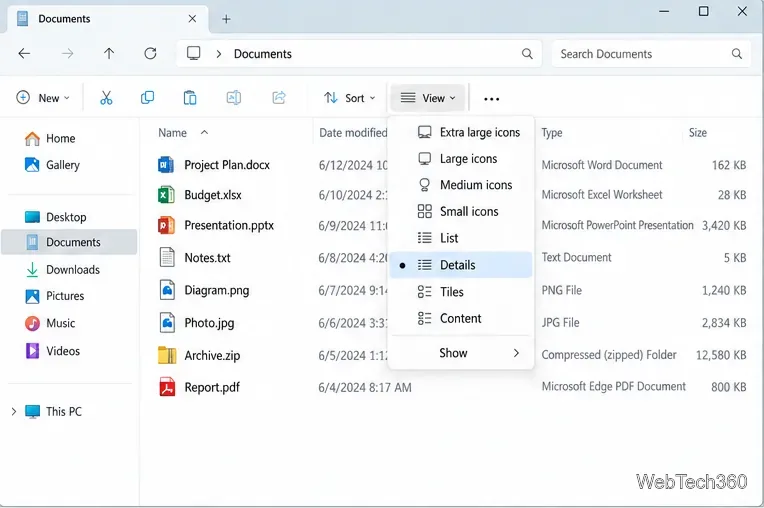Select the file name Report.pdf
The image size is (764, 508).
click(x=212, y=387)
